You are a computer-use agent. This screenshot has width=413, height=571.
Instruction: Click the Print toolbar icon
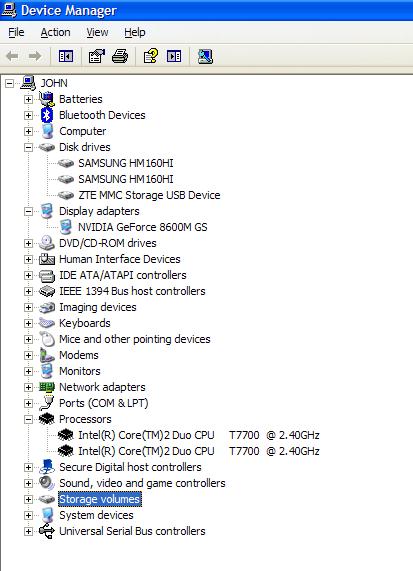point(120,56)
